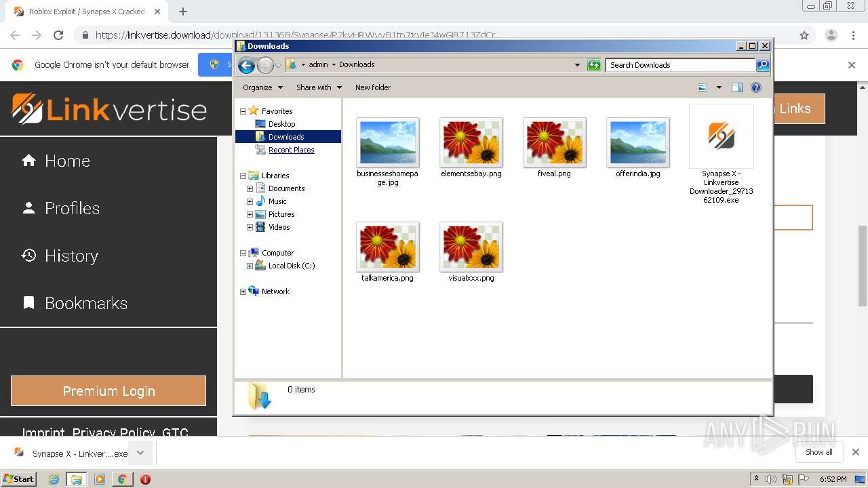Screen dimensions: 868x488
Task: Open address bar history dropdown
Action: 577,65
